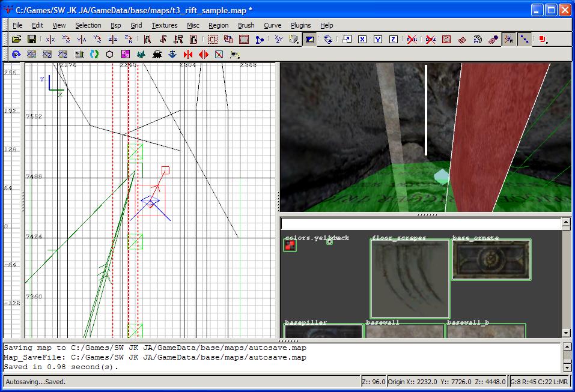Screen dimensions: 575x392
Task: Click texture browser scrollbar down arrow
Action: [x=566, y=333]
